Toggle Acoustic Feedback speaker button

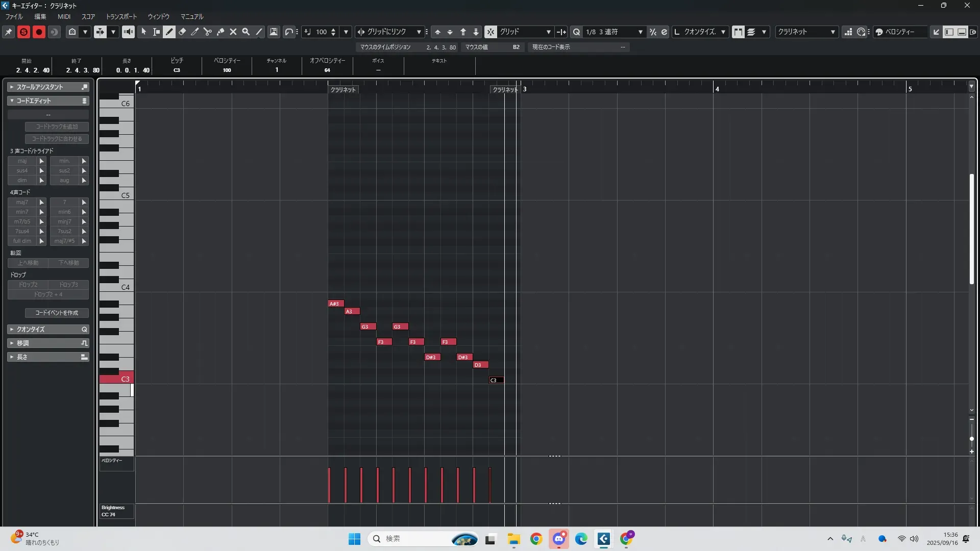tap(128, 32)
